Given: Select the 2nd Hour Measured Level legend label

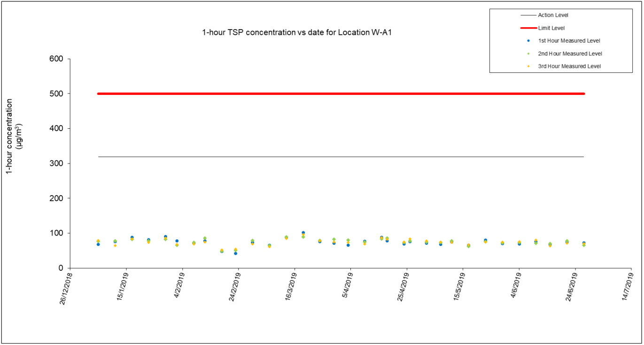Looking at the screenshot, I should coord(570,54).
